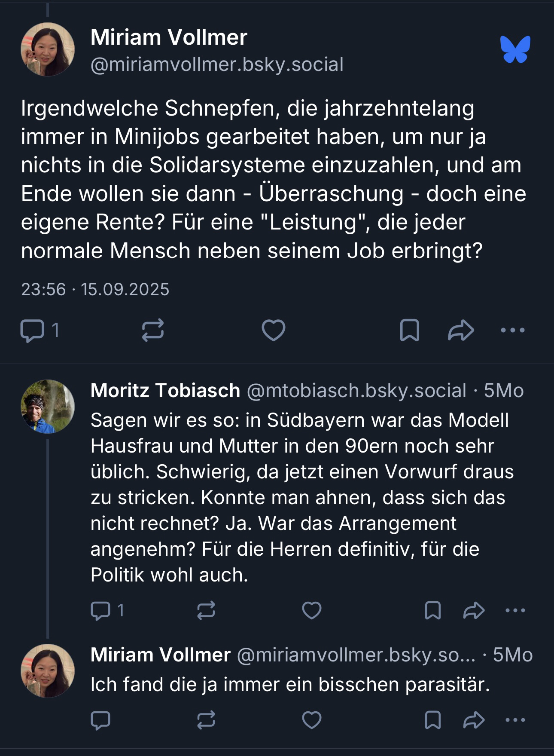
Task: Bookmark the main post
Action: pos(409,331)
